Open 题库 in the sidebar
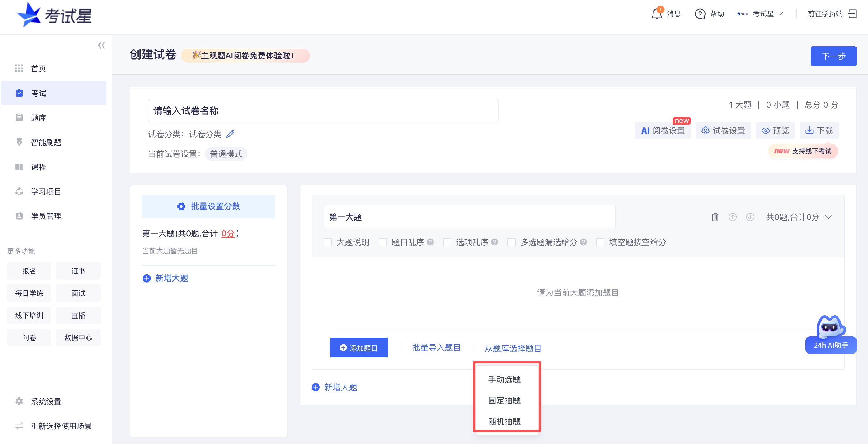 54,118
